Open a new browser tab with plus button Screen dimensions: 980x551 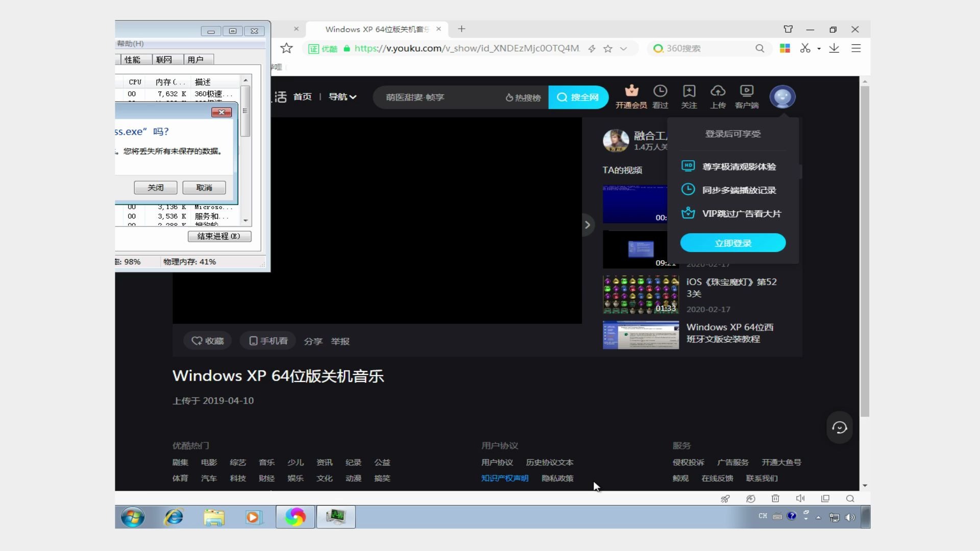(461, 29)
